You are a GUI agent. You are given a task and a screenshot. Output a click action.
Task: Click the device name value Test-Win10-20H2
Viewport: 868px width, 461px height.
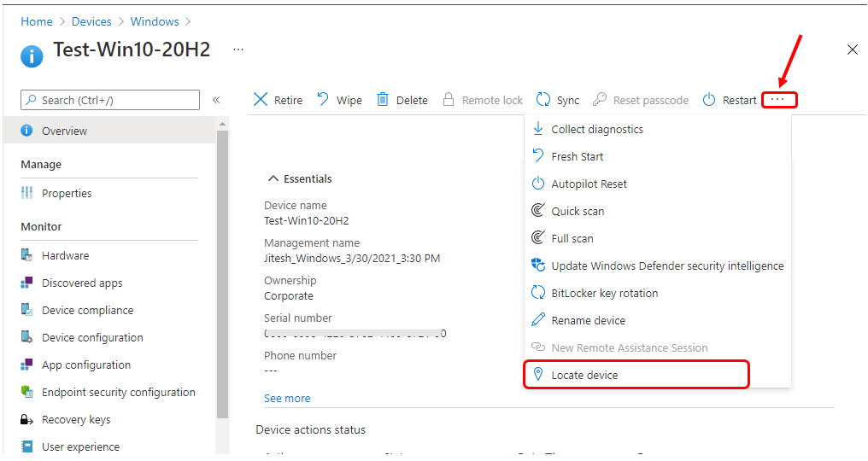[306, 220]
